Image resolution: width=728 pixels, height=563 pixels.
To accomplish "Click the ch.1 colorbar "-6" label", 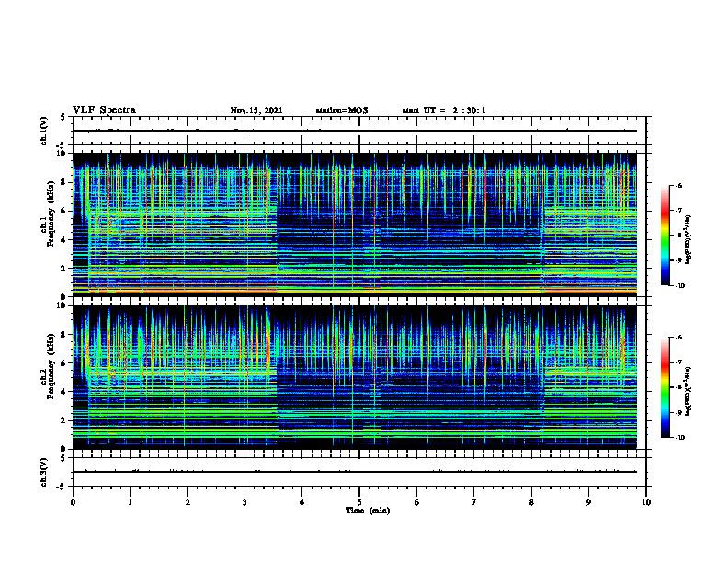I will (x=678, y=185).
